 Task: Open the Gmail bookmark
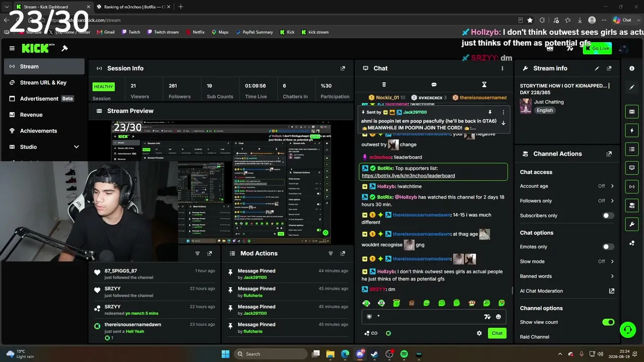pos(106,32)
